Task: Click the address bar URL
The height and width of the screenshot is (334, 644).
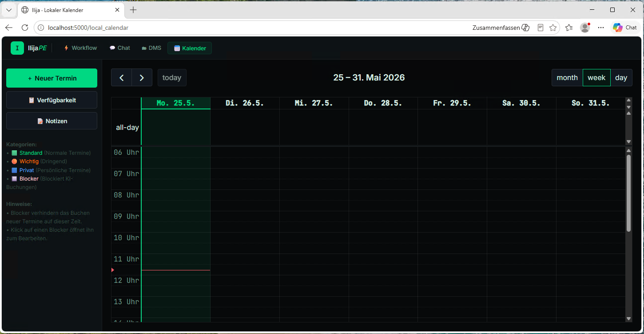Action: (x=88, y=28)
